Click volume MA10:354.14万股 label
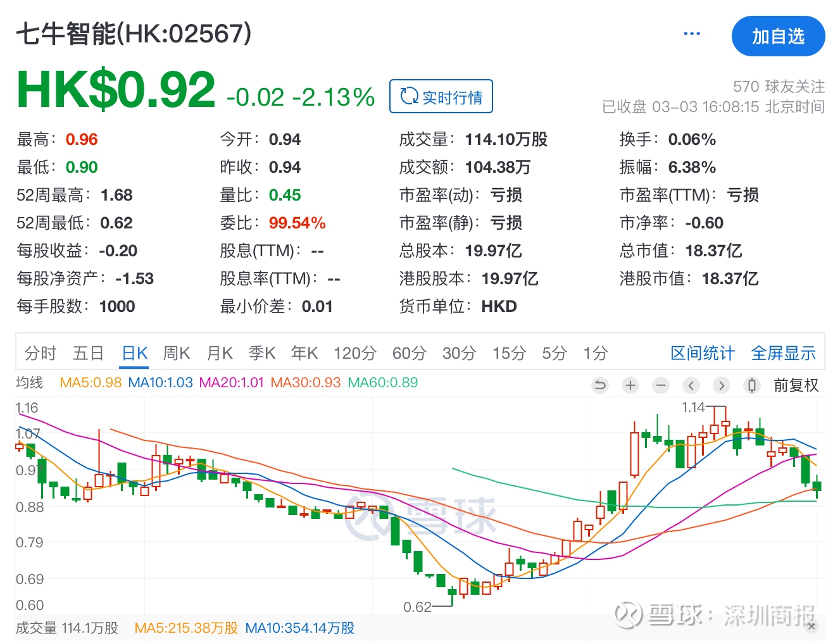The height and width of the screenshot is (641, 840). coord(299,628)
